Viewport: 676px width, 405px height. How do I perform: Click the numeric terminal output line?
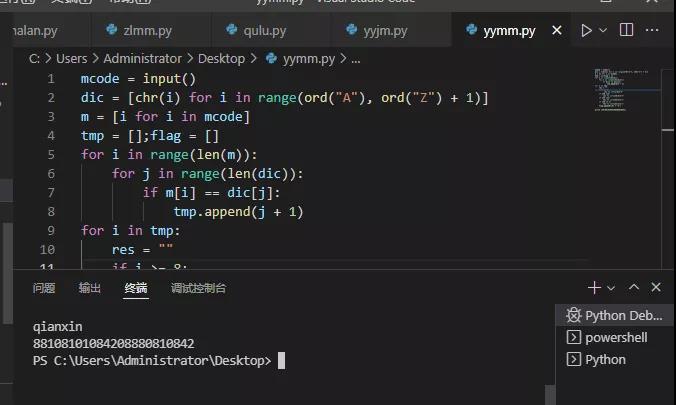click(x=113, y=343)
